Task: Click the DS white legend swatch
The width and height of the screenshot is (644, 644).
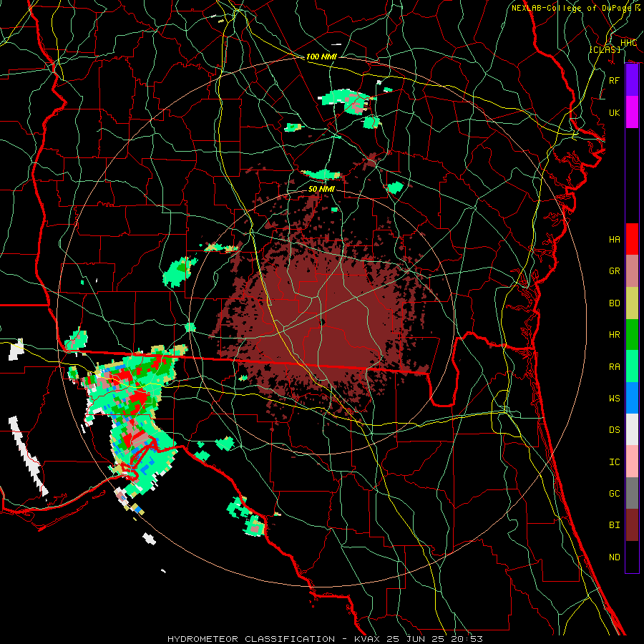Action: click(632, 429)
